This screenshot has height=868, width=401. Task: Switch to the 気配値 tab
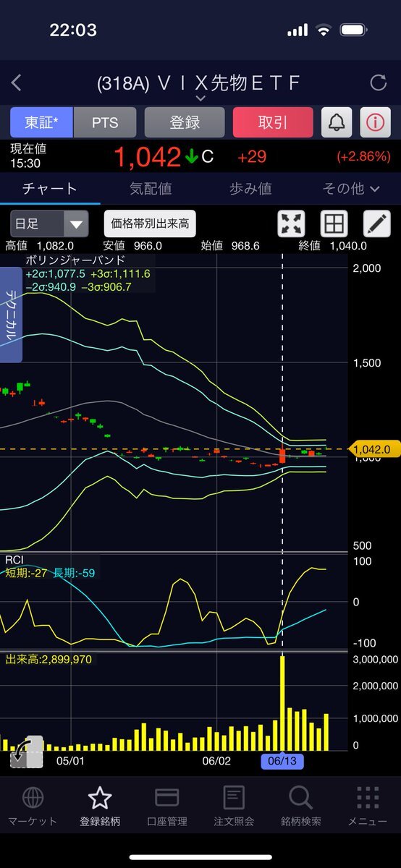pyautogui.click(x=151, y=189)
